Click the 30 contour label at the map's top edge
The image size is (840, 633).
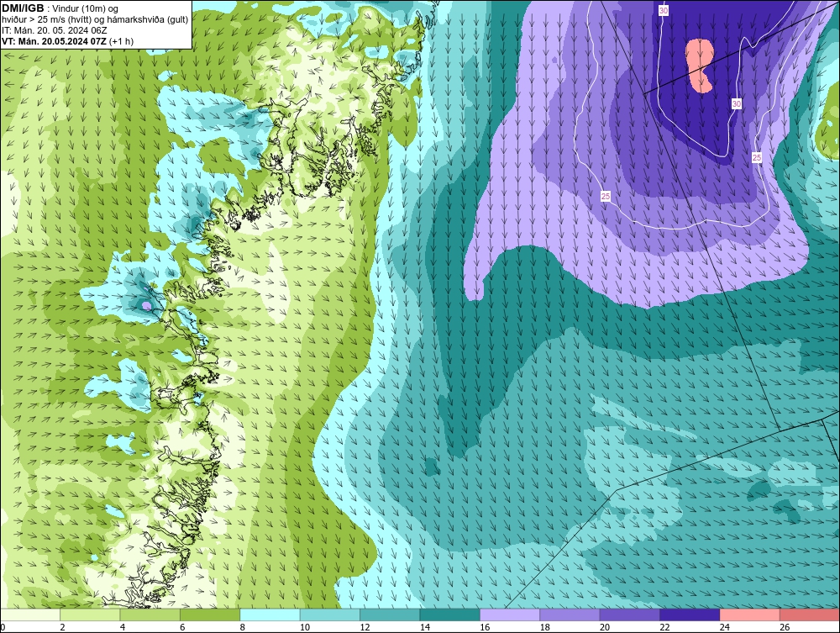point(664,11)
